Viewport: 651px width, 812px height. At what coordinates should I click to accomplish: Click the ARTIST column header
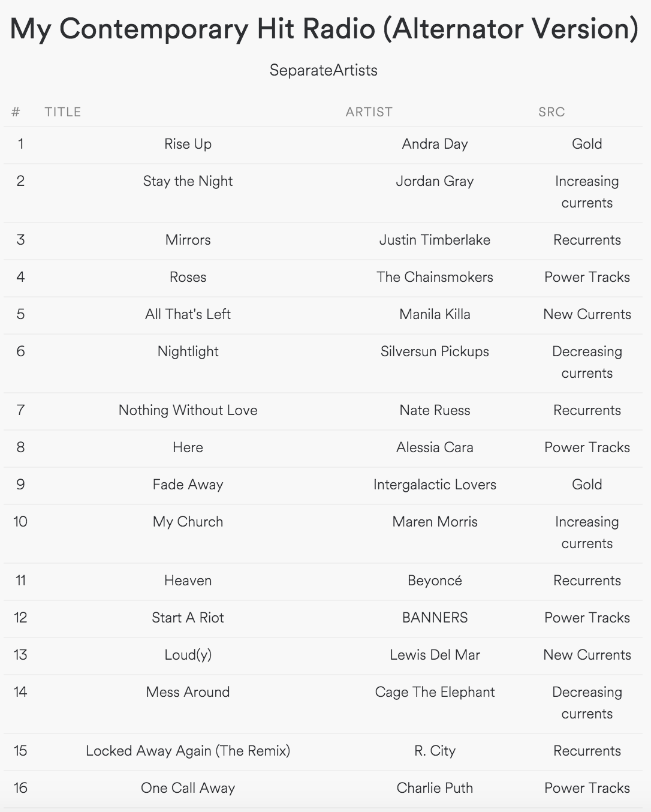369,112
